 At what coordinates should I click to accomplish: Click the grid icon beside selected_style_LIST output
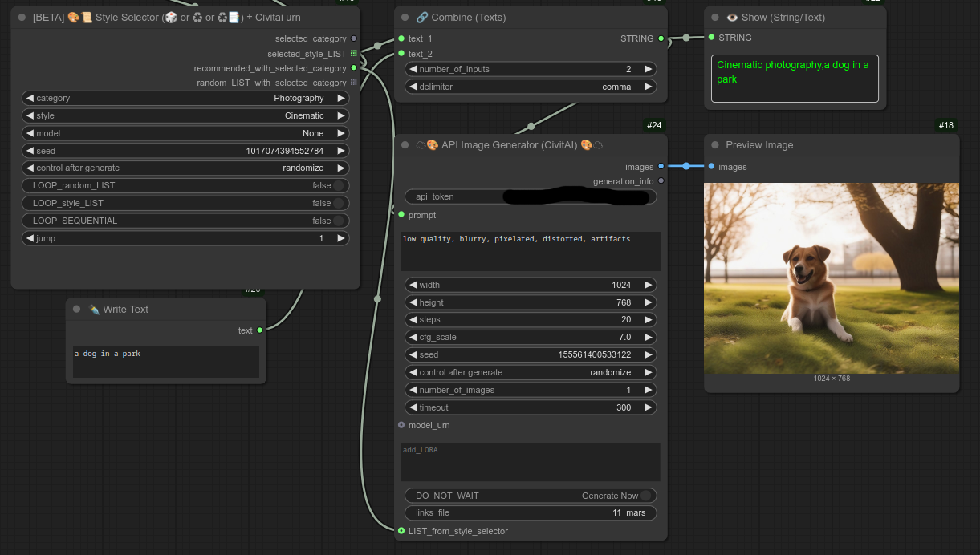pyautogui.click(x=354, y=53)
